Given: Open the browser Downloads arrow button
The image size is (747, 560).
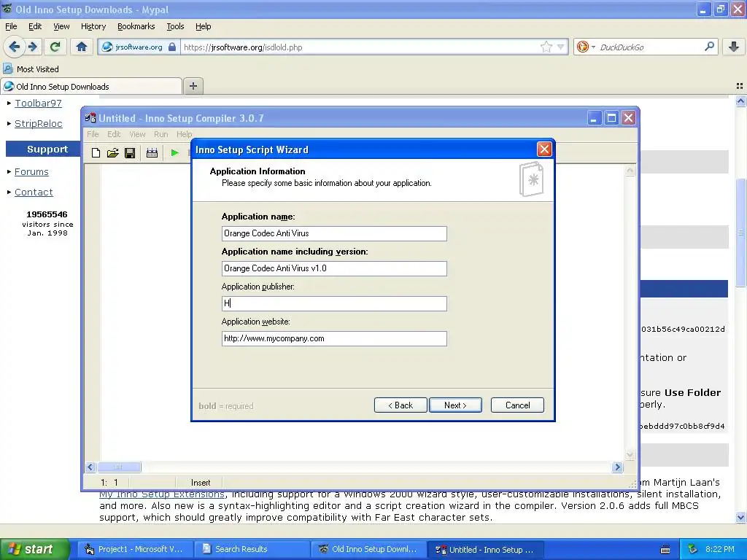Looking at the screenshot, I should coord(734,47).
